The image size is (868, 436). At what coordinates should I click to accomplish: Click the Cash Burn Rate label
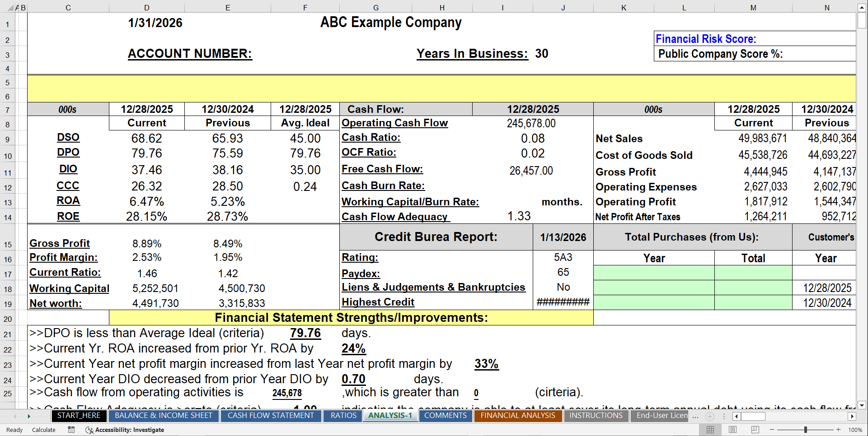[x=383, y=186]
